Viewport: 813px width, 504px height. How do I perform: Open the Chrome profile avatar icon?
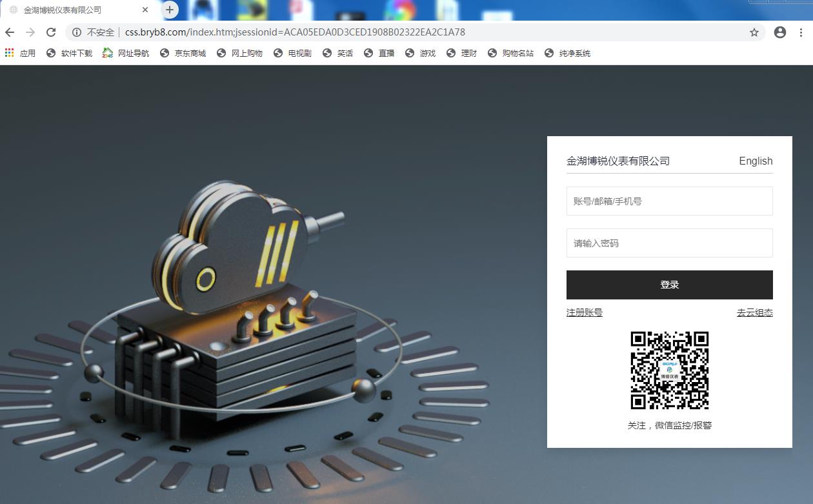click(780, 32)
